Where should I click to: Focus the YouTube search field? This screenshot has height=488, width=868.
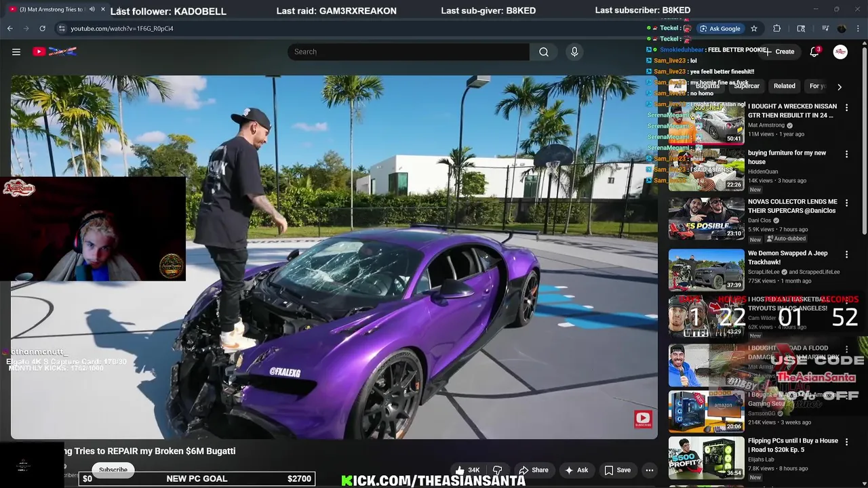(408, 52)
